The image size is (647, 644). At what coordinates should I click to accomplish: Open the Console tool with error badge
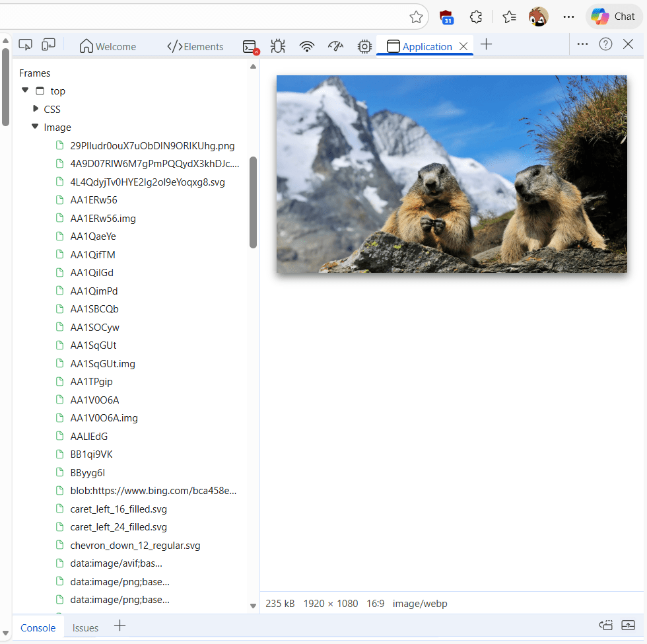tap(250, 46)
